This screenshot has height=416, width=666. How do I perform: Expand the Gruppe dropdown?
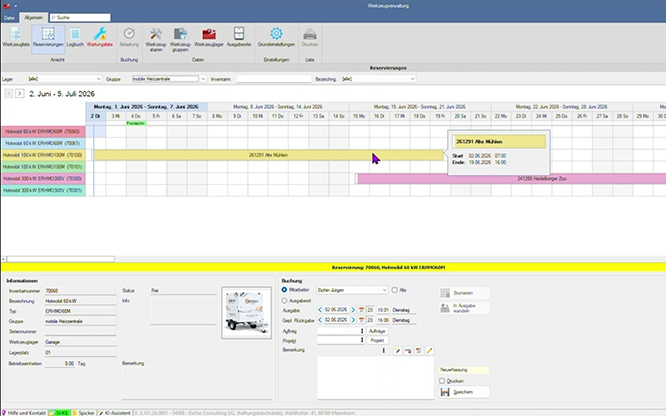click(203, 79)
